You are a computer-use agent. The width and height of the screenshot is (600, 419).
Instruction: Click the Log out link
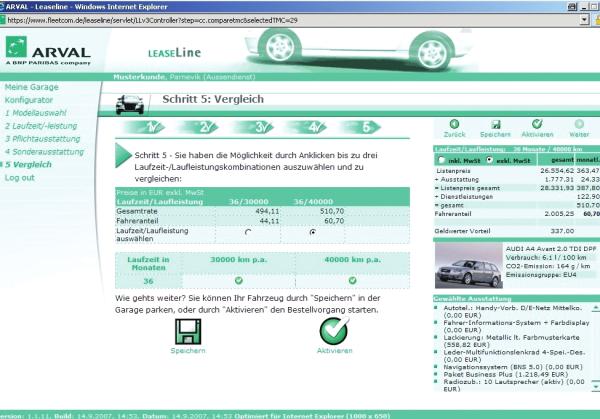pyautogui.click(x=20, y=178)
